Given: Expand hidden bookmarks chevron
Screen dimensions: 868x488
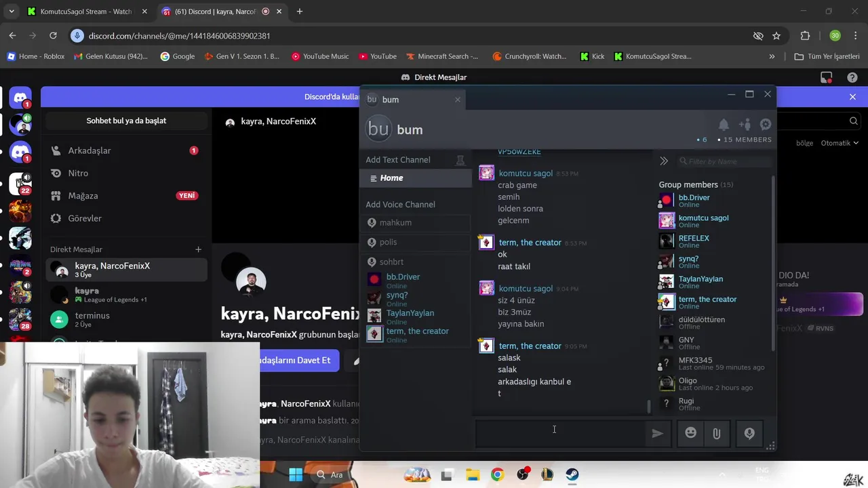Looking at the screenshot, I should (x=772, y=56).
